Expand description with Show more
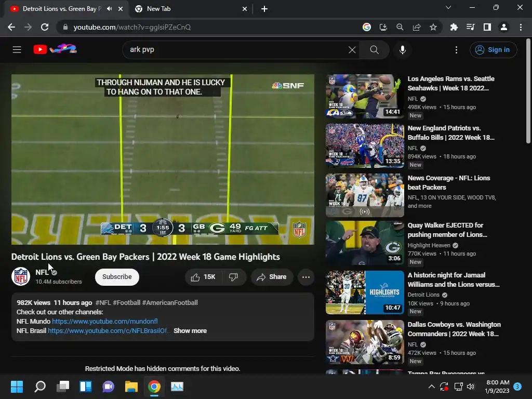This screenshot has width=532, height=399. pyautogui.click(x=190, y=331)
